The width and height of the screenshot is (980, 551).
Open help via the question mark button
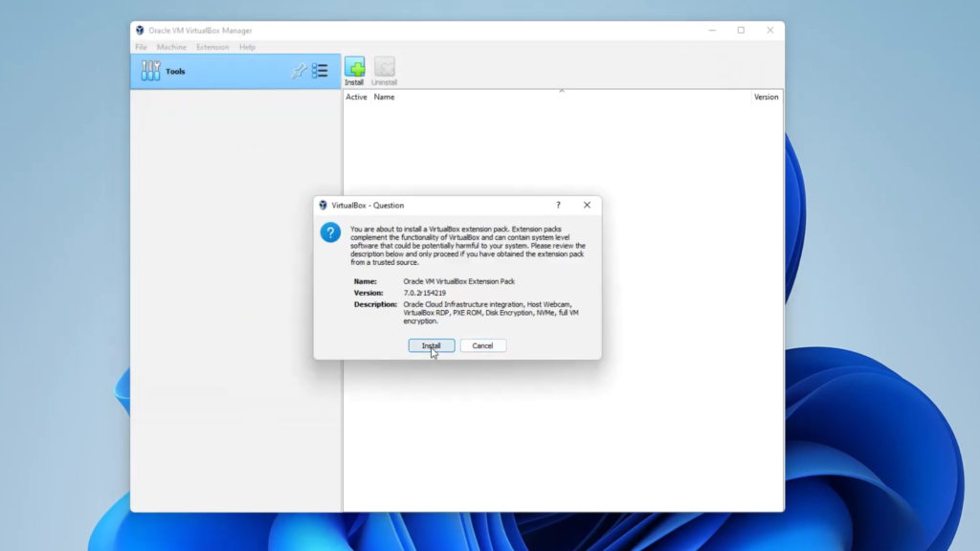(558, 205)
